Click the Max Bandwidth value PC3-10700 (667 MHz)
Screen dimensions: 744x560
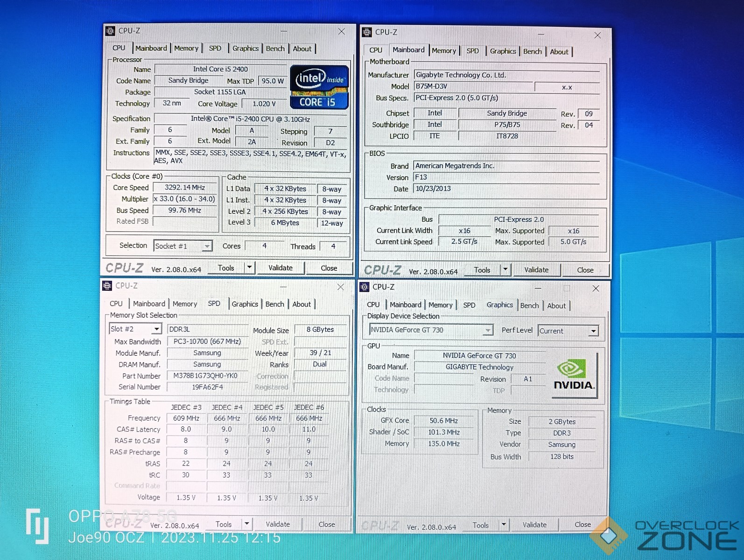pos(207,342)
